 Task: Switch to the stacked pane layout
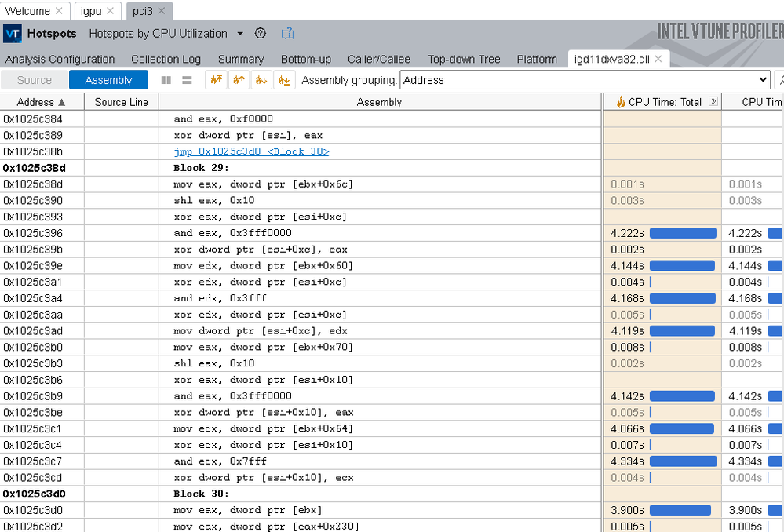click(187, 80)
